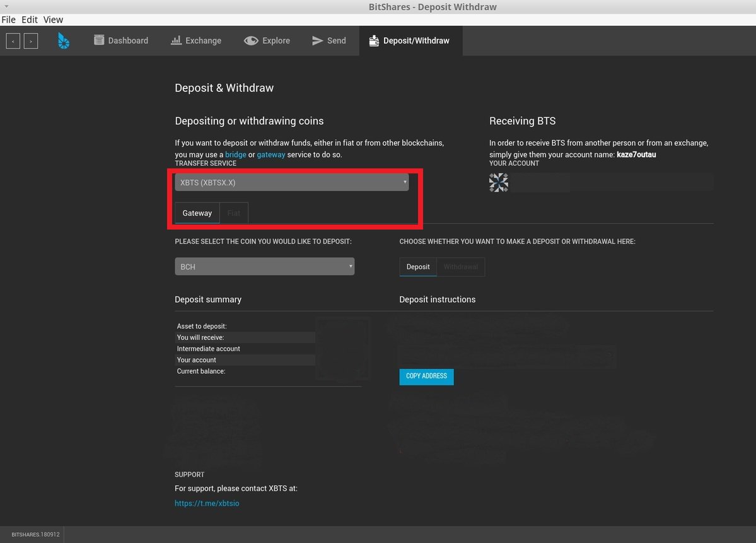Screen dimensions: 756x543
Task: Click the account identicon avatar
Action: (499, 183)
